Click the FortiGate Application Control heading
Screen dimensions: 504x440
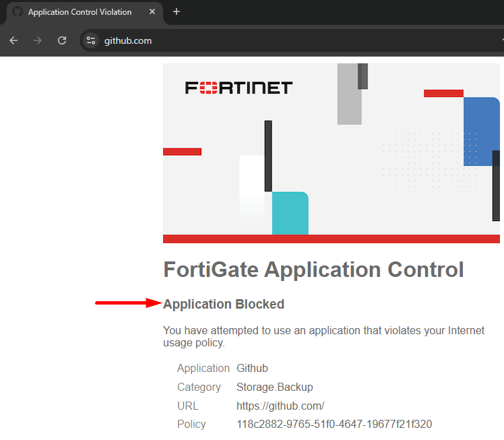[313, 270]
